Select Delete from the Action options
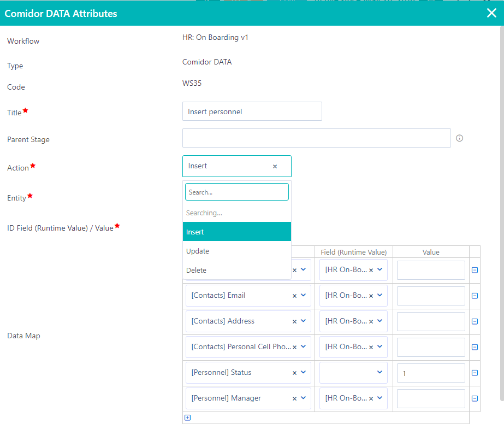The image size is (504, 429). [x=236, y=270]
